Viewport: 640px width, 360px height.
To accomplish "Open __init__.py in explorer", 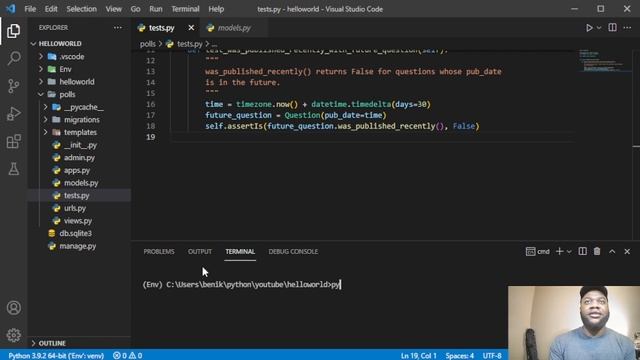I will tap(80, 145).
